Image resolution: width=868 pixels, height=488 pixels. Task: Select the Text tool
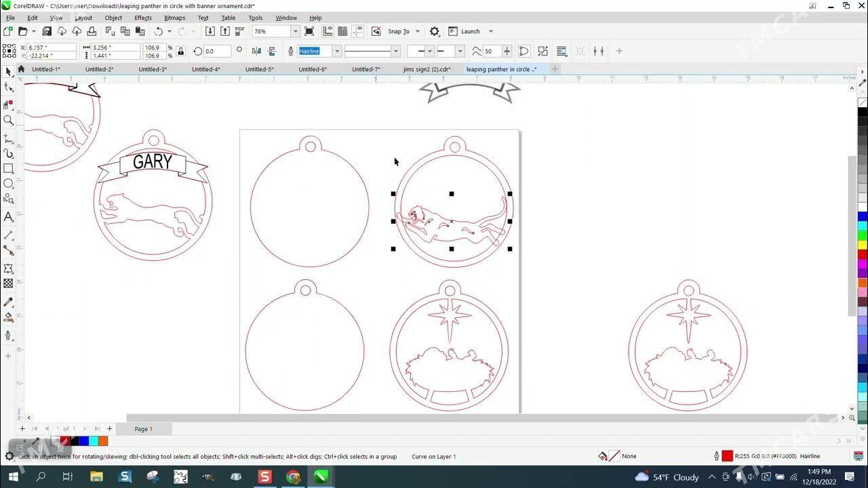pos(8,217)
